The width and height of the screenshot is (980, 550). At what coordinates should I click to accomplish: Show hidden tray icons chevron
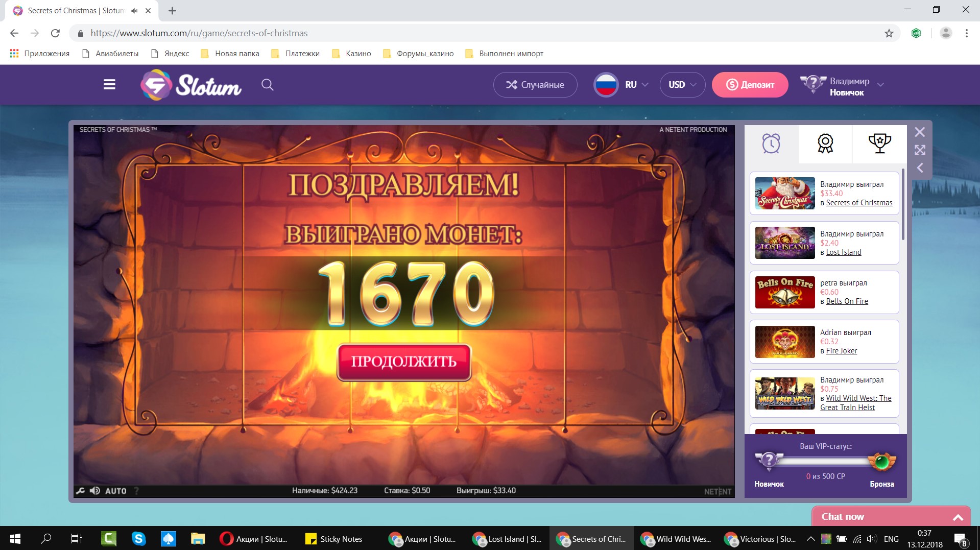coord(810,539)
